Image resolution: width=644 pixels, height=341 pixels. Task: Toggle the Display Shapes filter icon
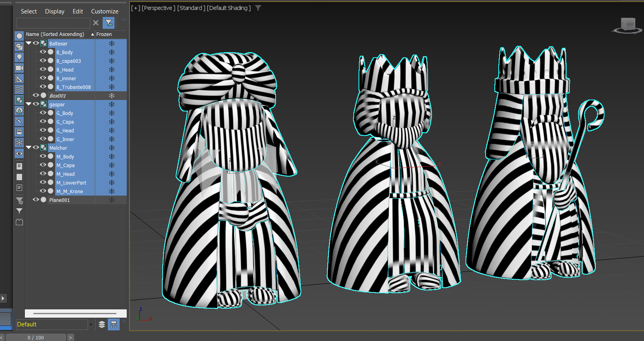(x=19, y=47)
